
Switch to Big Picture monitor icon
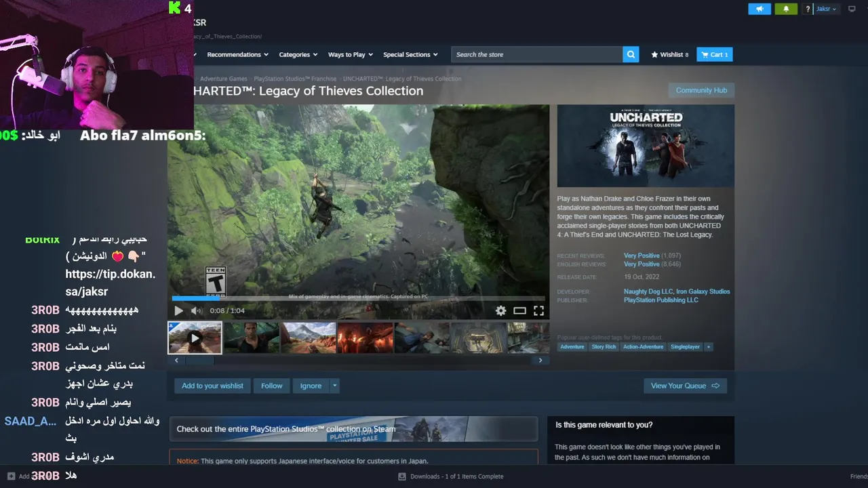tap(852, 9)
